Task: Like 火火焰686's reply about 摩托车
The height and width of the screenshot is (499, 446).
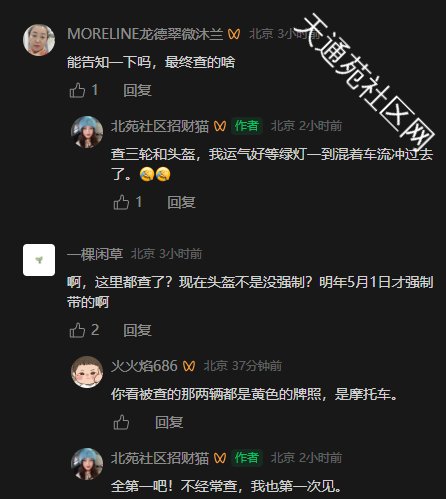Action: click(x=121, y=422)
